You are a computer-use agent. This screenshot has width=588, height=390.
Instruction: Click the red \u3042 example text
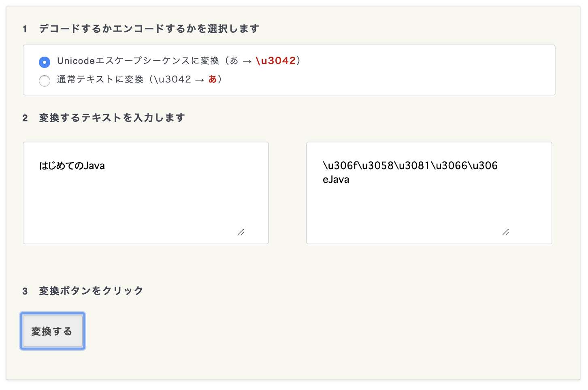[276, 61]
